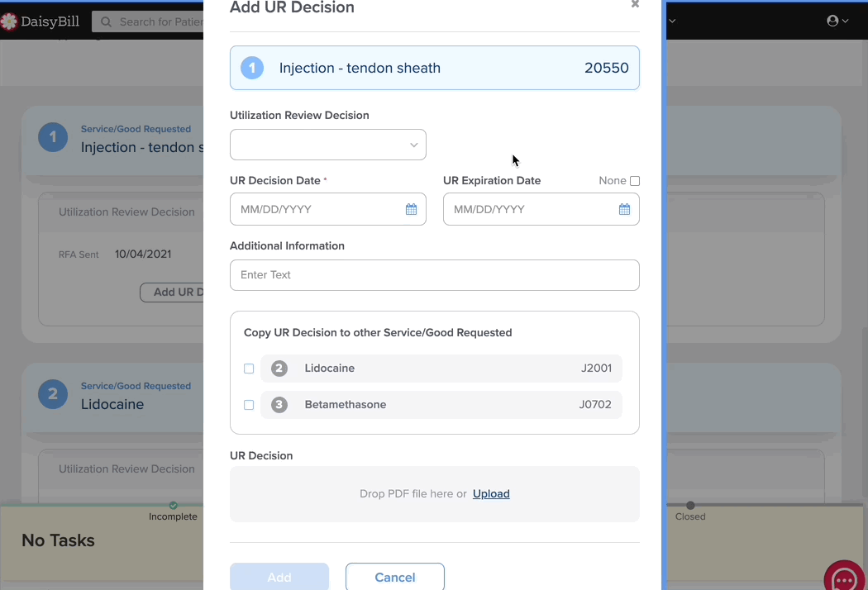This screenshot has width=868, height=590.
Task: Open the user account profile icon
Action: click(x=832, y=21)
